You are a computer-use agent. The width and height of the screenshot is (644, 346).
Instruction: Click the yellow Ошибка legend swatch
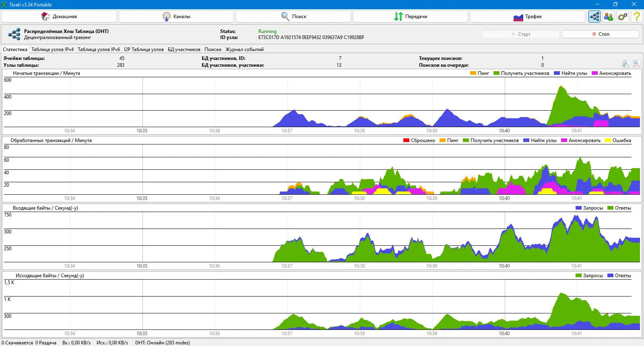pyautogui.click(x=608, y=140)
